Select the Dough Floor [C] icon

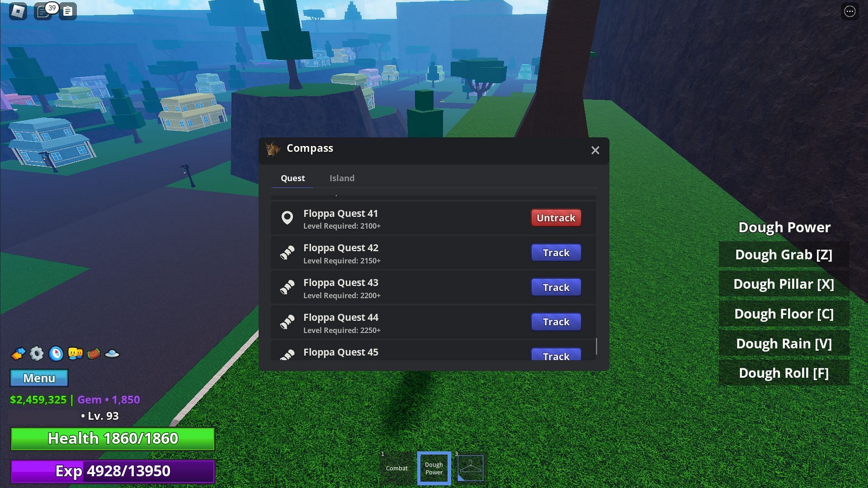point(784,314)
